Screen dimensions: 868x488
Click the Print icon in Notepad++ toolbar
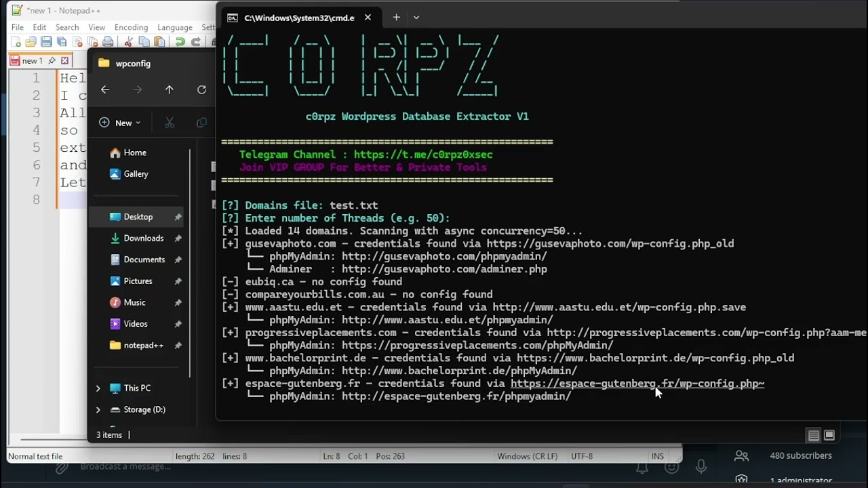pyautogui.click(x=108, y=42)
